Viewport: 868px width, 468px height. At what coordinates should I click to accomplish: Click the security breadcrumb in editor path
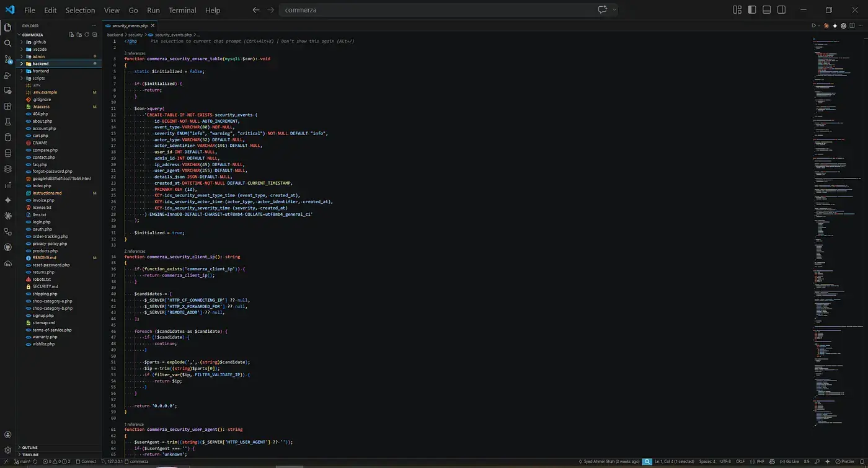[135, 35]
